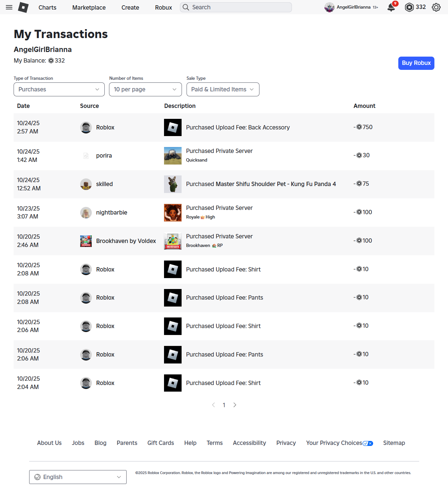448x488 pixels.
Task: Go to the Charts menu item
Action: tap(47, 7)
